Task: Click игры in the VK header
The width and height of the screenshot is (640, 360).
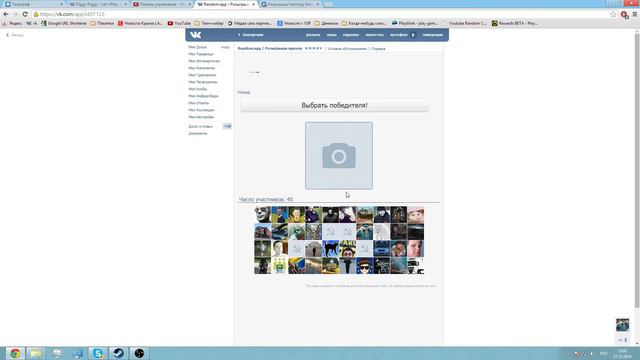Action: pyautogui.click(x=331, y=35)
